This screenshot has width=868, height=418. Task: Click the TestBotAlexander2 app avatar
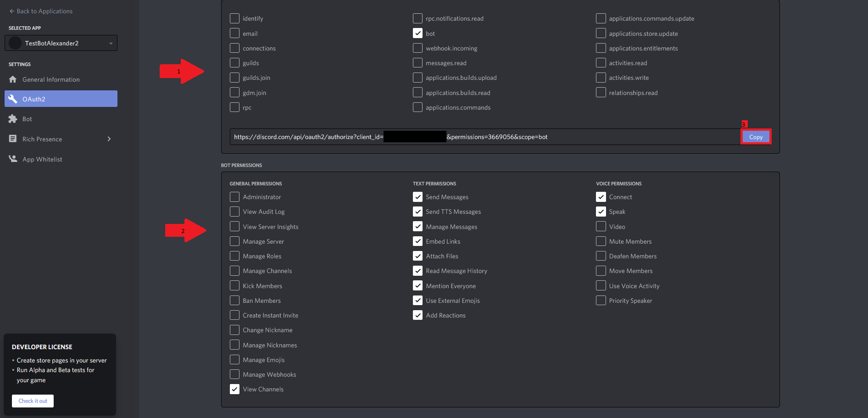point(15,43)
